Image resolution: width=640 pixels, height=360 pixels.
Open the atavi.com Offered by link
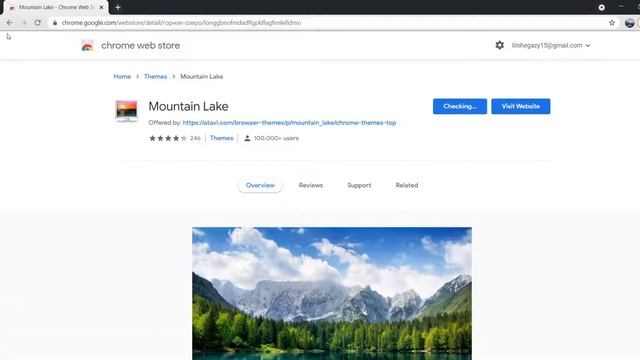(289, 122)
